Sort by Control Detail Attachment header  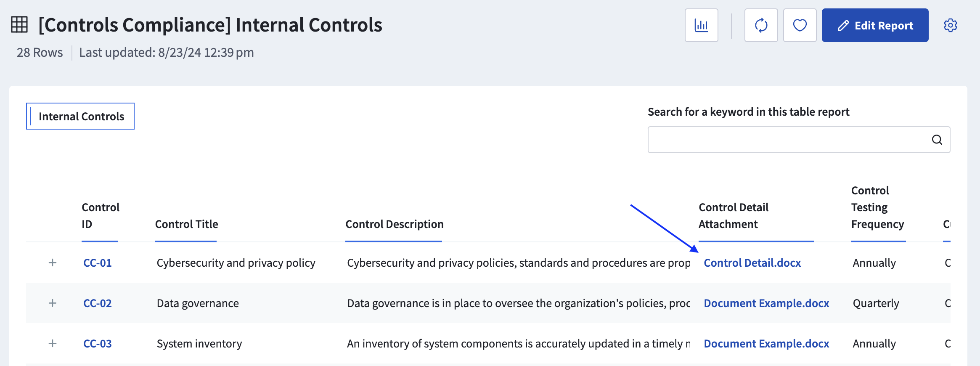[x=734, y=216]
